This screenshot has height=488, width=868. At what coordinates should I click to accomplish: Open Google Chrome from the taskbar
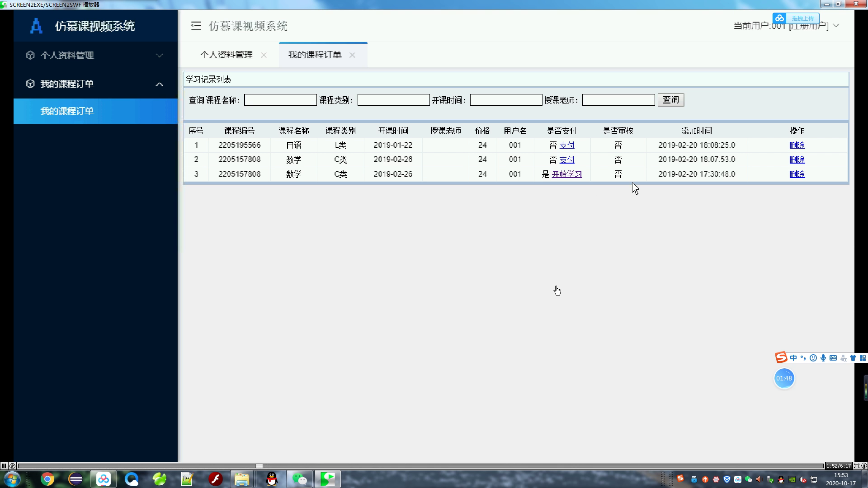[47, 479]
